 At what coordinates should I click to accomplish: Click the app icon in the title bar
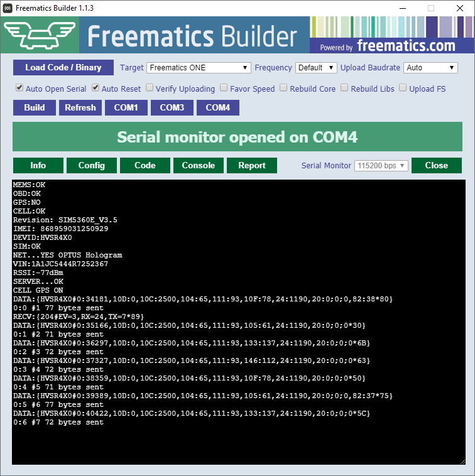8,8
